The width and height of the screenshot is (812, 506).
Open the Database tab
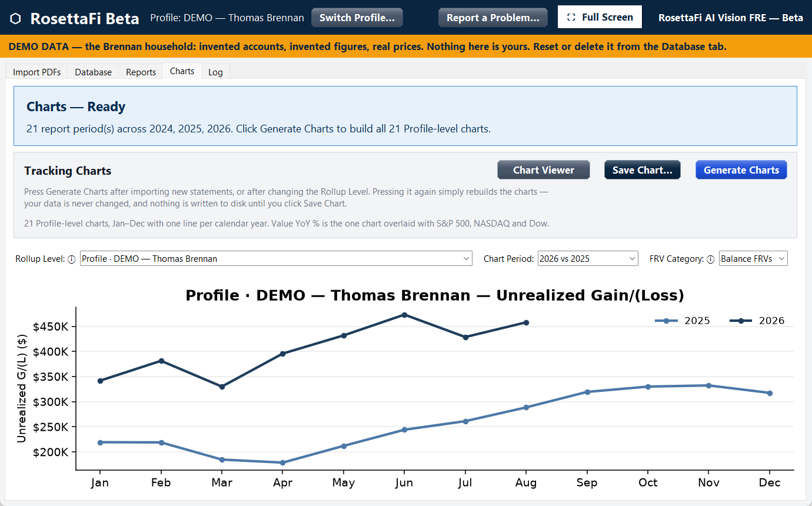coord(93,72)
